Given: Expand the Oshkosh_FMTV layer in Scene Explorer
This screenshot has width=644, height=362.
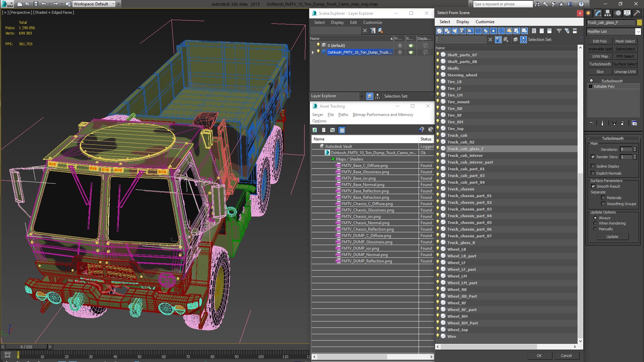Looking at the screenshot, I should [313, 52].
